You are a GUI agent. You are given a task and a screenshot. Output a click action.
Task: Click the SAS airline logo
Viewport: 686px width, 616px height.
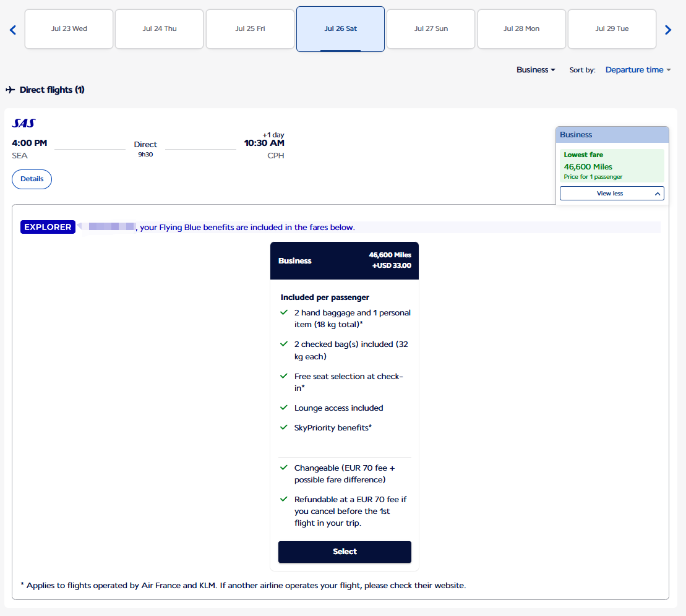pos(24,123)
